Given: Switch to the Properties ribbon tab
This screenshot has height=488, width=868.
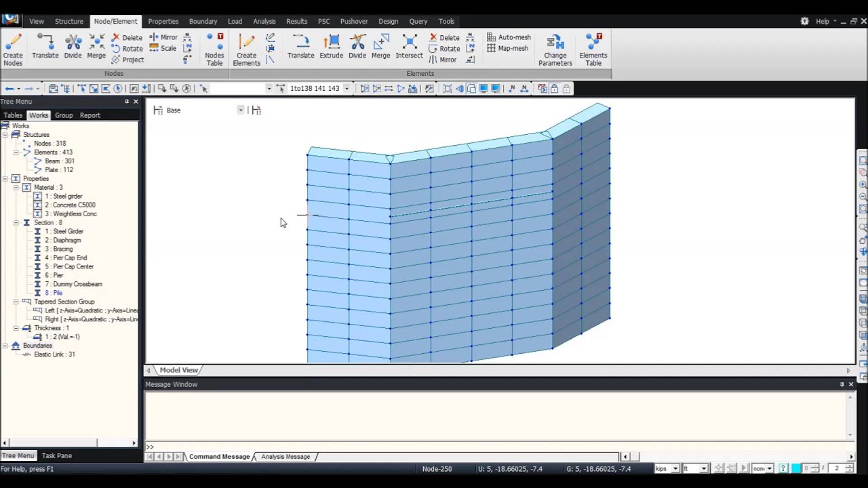Looking at the screenshot, I should click(163, 21).
